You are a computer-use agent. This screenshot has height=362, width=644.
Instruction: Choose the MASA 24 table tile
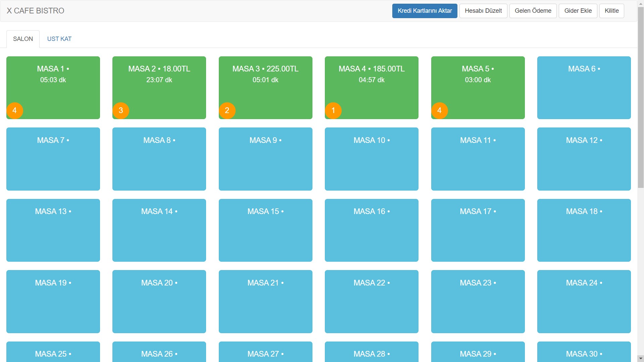point(584,301)
